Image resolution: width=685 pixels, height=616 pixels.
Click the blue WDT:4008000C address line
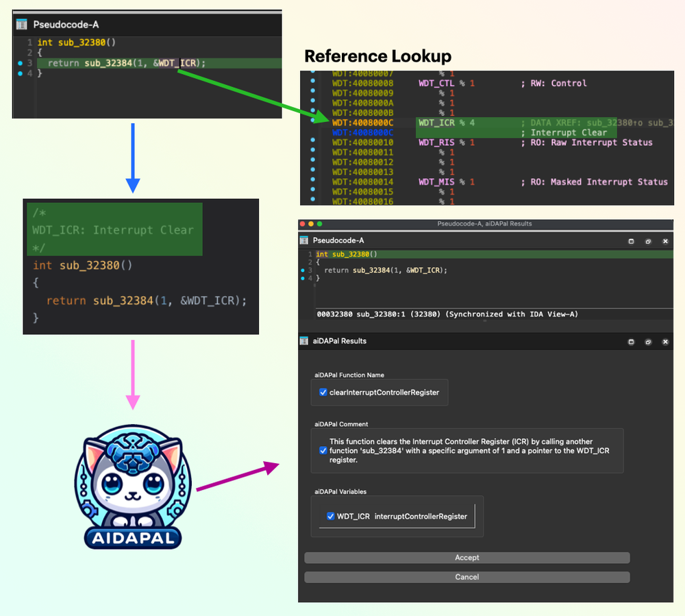(362, 132)
